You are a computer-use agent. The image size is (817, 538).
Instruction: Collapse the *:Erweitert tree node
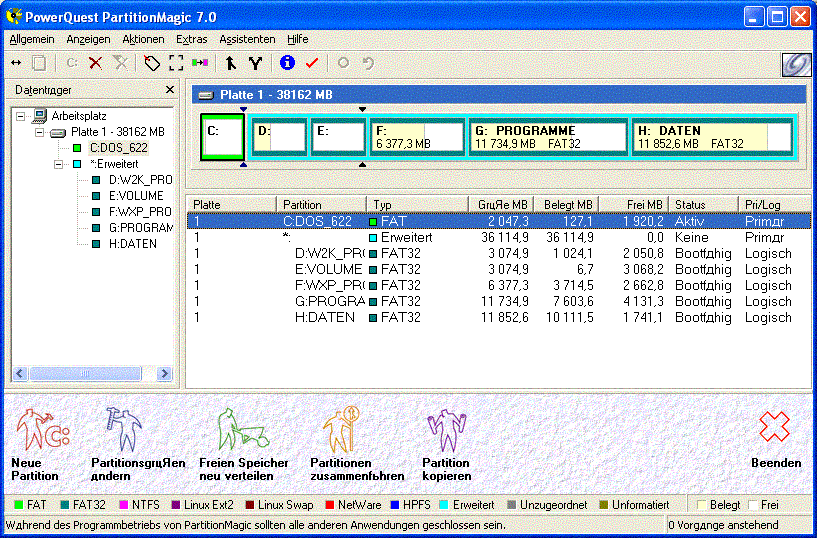[x=59, y=165]
